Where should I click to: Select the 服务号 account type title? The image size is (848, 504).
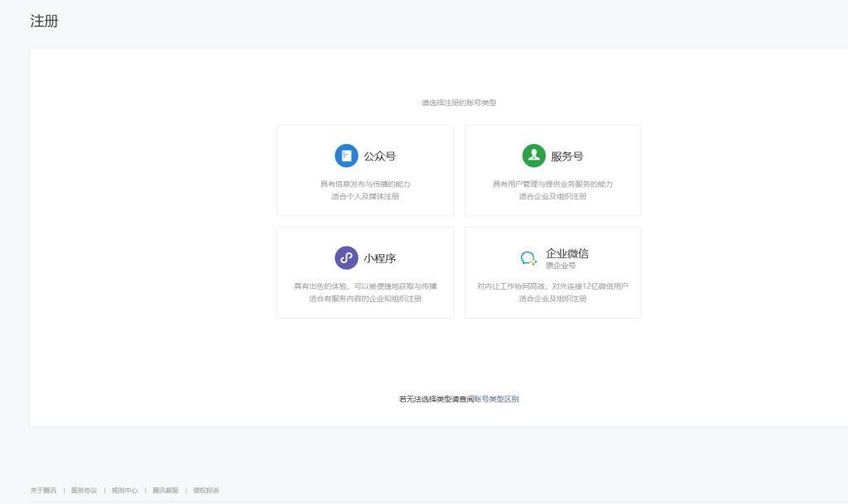pyautogui.click(x=567, y=156)
